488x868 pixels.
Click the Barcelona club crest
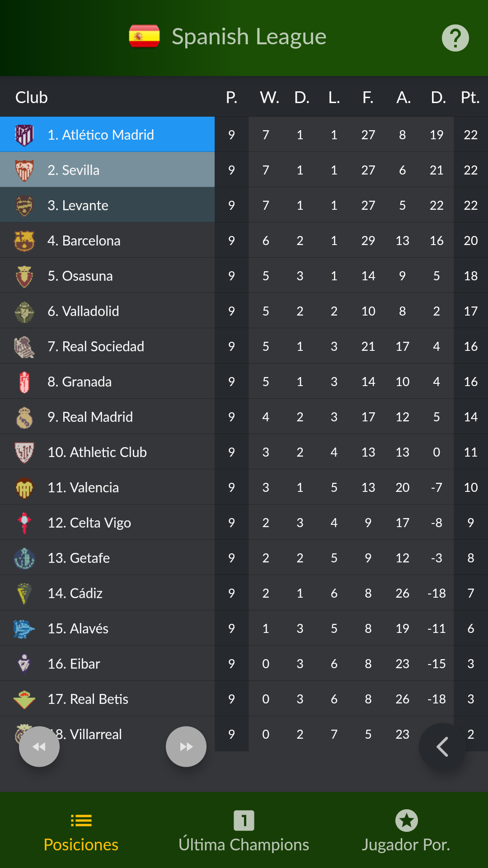point(24,241)
